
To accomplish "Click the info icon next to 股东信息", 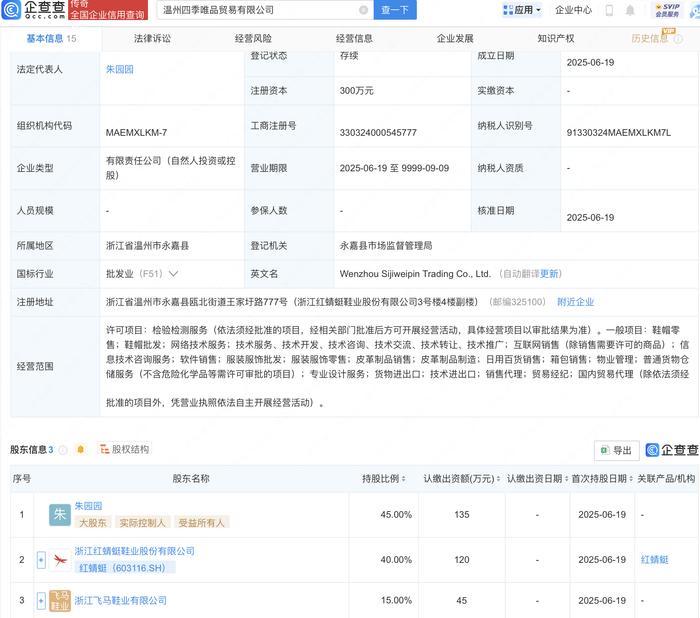I will [63, 450].
